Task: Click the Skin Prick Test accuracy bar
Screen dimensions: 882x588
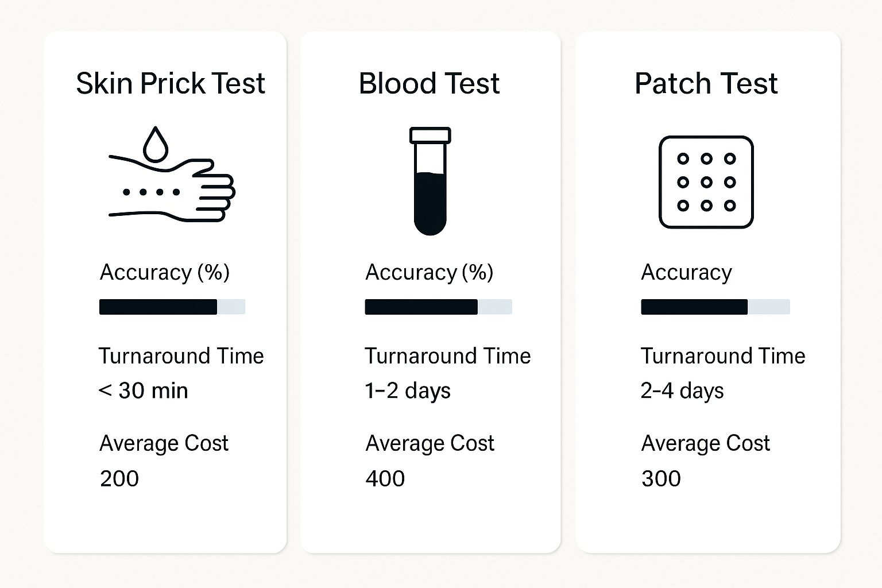Action: click(x=172, y=307)
